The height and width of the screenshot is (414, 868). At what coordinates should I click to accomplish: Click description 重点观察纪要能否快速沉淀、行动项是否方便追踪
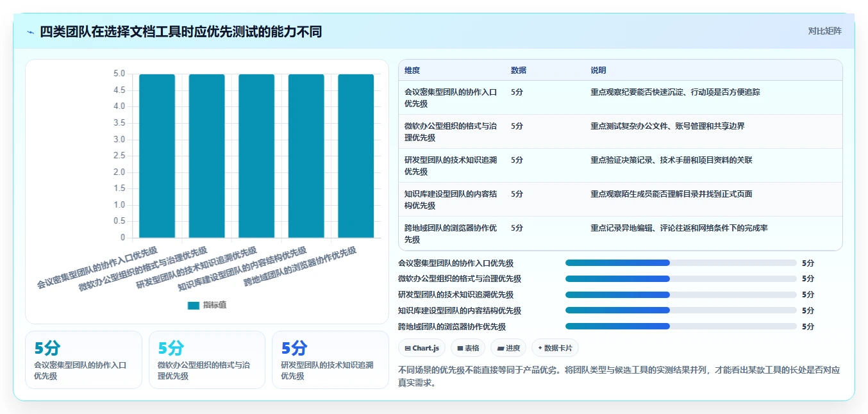[675, 92]
